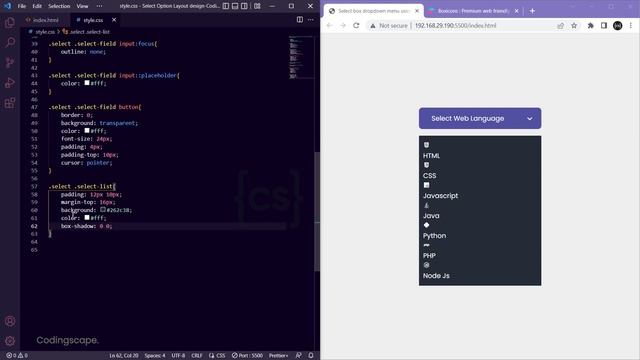
Task: Go back in Chrome
Action: tap(329, 25)
